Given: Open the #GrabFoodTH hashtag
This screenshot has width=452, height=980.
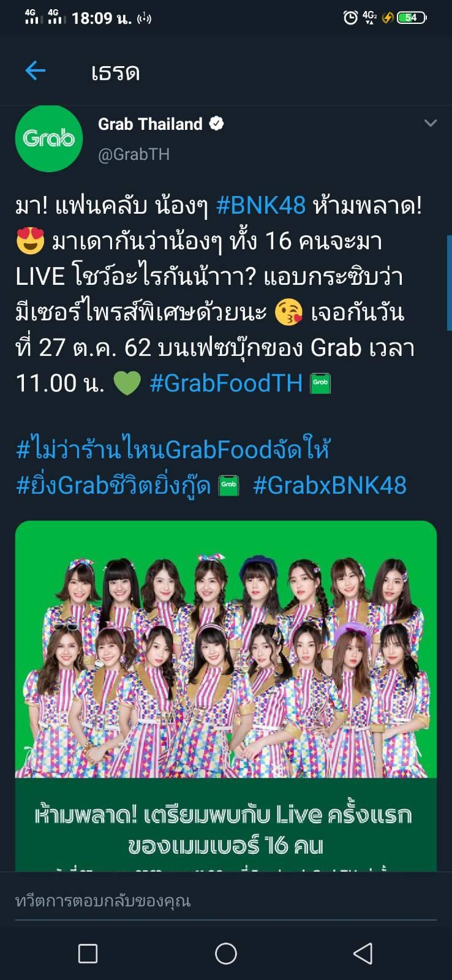Looking at the screenshot, I should click(x=226, y=383).
